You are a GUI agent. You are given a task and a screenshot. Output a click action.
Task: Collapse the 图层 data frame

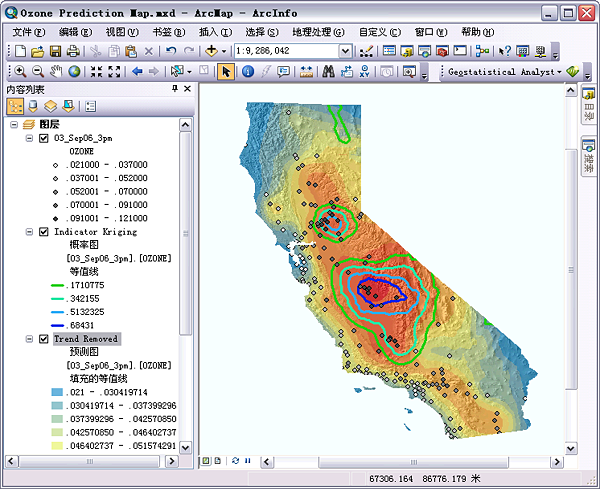click(14, 124)
